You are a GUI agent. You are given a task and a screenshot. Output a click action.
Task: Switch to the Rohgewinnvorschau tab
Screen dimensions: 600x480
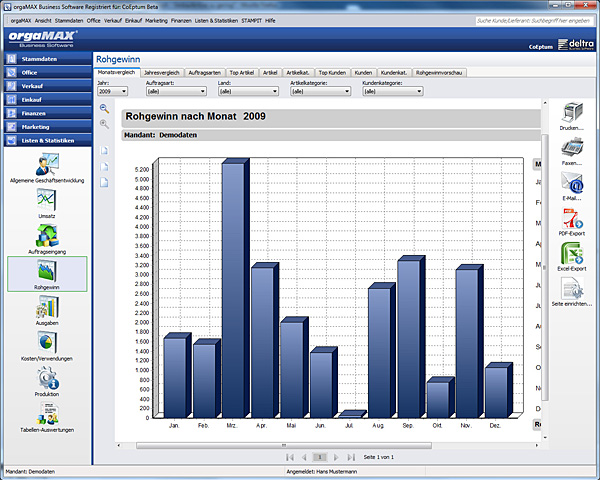click(x=439, y=73)
